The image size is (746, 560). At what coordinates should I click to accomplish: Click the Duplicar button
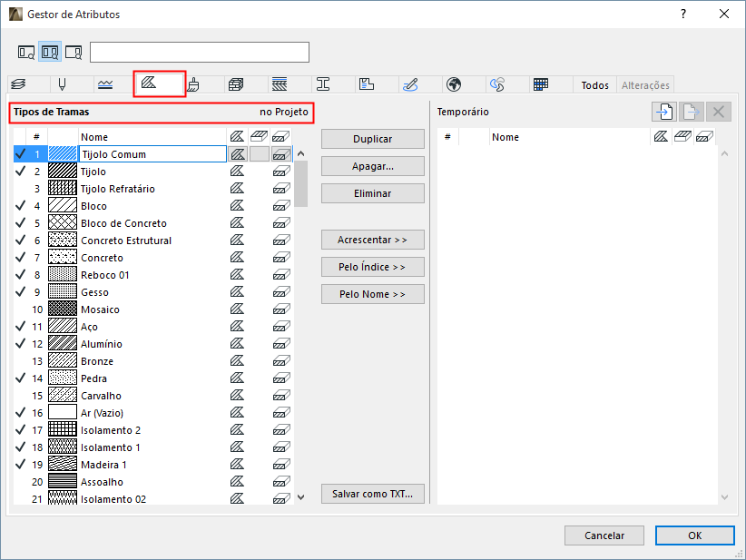click(372, 139)
